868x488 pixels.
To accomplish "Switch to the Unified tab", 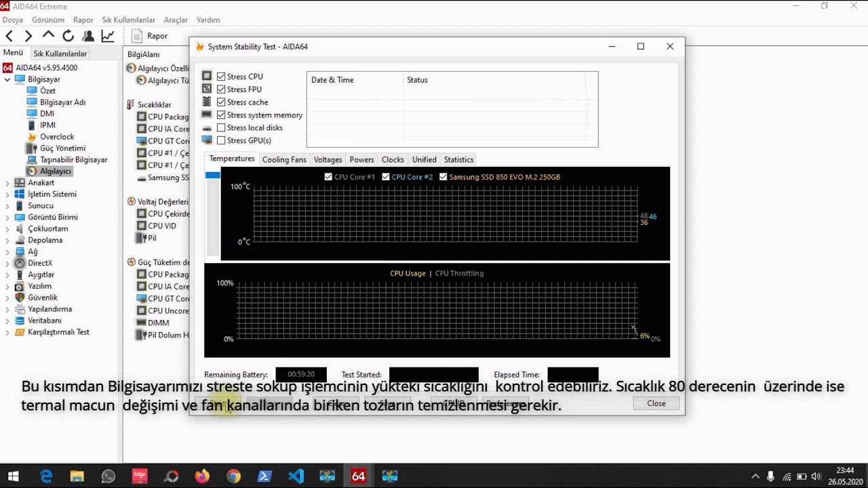I will [424, 160].
